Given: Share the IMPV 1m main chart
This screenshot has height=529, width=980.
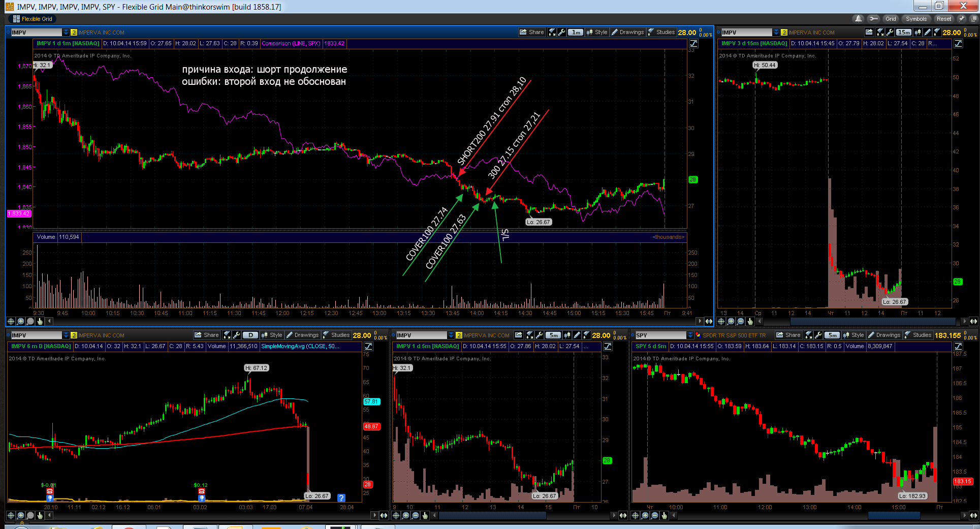Looking at the screenshot, I should [531, 32].
